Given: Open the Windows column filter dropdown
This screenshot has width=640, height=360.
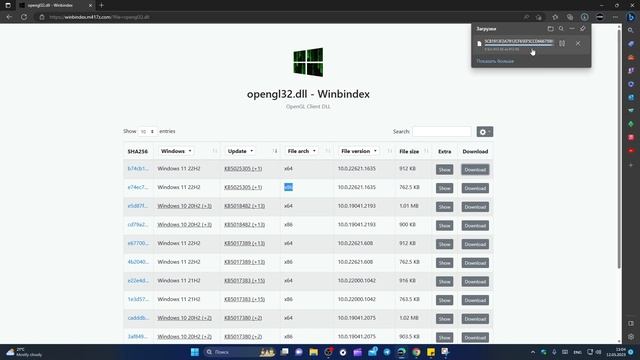Looking at the screenshot, I should coord(176,151).
